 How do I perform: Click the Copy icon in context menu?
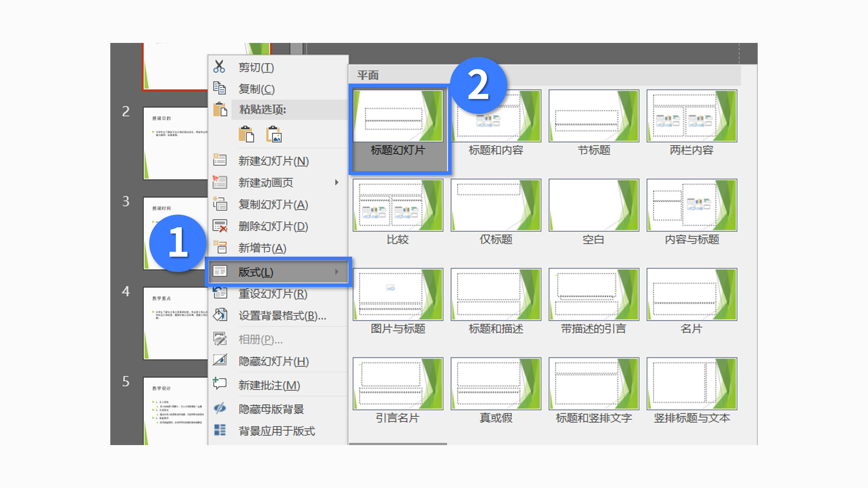coord(219,89)
